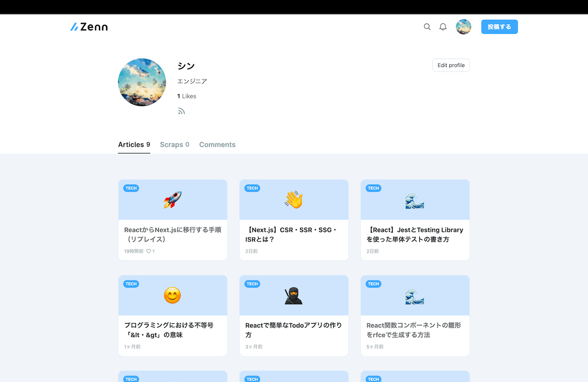Open article ReactからNext.jsに移行する手順
588x382 pixels.
pos(172,235)
